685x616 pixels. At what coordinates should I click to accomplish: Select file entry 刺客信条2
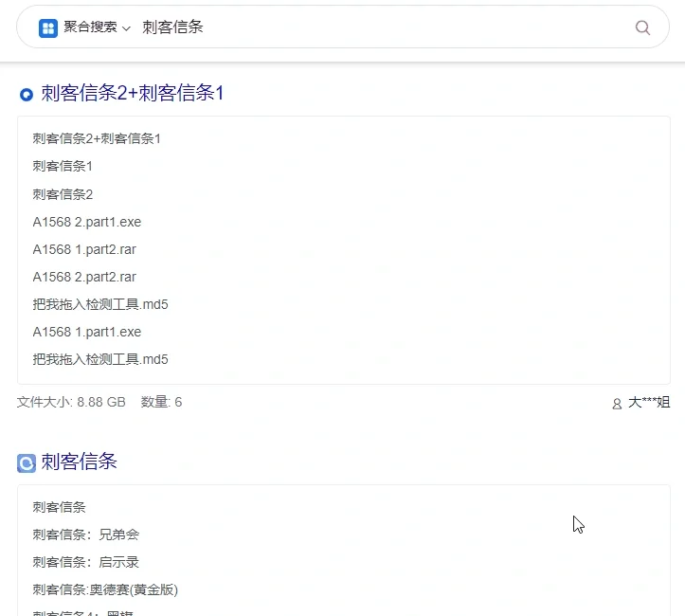pos(63,194)
